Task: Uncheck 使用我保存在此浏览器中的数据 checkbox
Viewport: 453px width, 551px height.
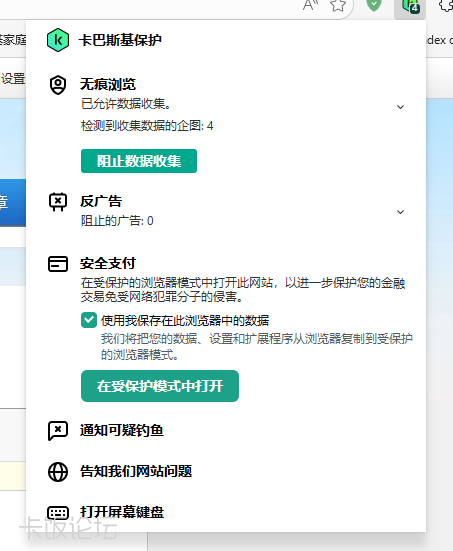Action: tap(89, 320)
